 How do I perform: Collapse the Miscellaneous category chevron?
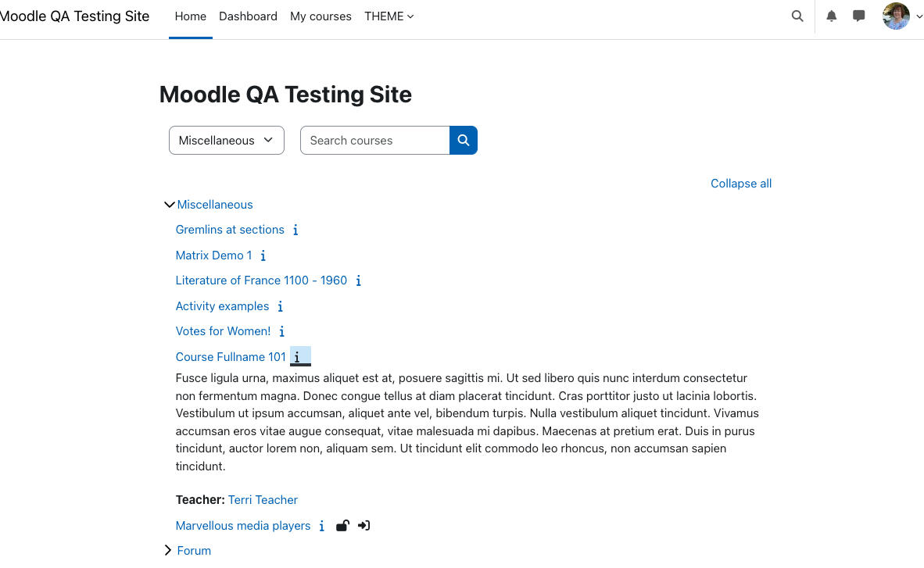point(169,205)
